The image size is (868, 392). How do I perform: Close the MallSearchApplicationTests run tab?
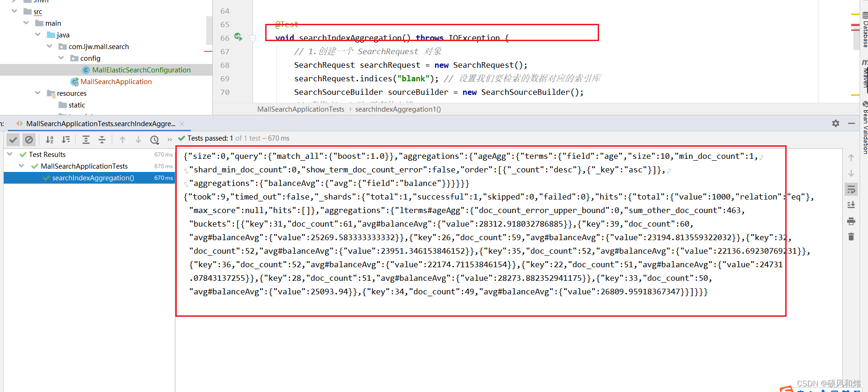[182, 124]
